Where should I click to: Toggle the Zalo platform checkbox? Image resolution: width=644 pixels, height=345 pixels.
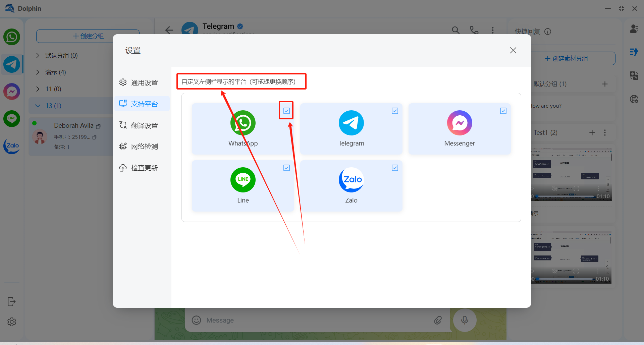pyautogui.click(x=395, y=168)
